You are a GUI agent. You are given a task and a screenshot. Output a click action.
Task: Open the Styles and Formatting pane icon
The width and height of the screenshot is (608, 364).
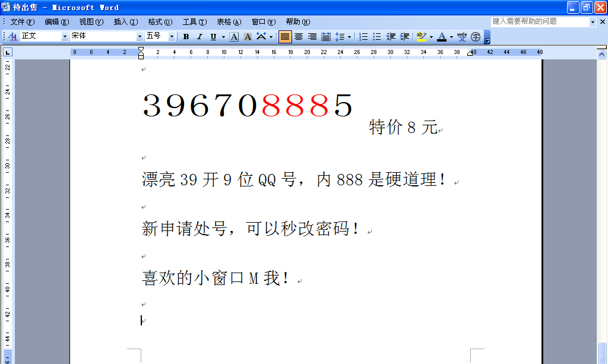[12, 36]
